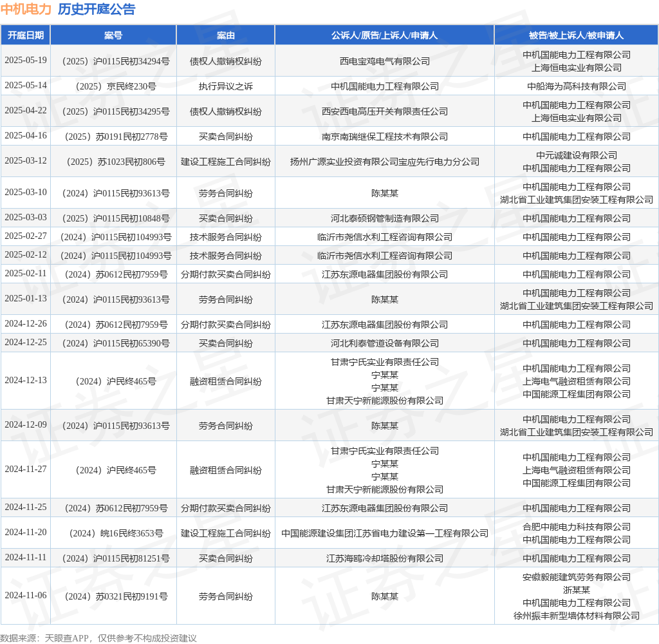Click the date 2024-12-26
659x644 pixels.
coord(26,323)
